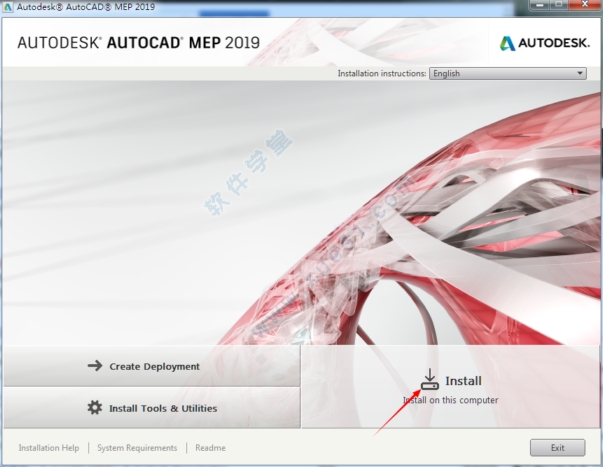The width and height of the screenshot is (603, 467).
Task: Click the Install download icon
Action: (430, 379)
